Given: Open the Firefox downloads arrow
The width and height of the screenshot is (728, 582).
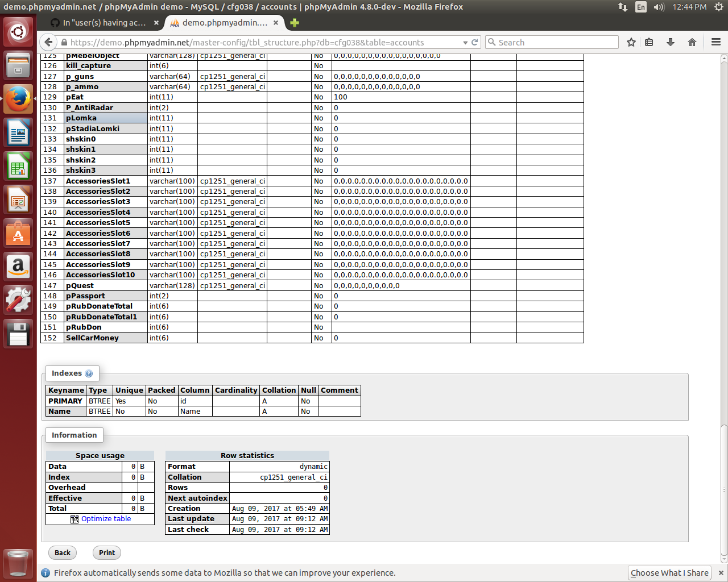Looking at the screenshot, I should [x=671, y=42].
